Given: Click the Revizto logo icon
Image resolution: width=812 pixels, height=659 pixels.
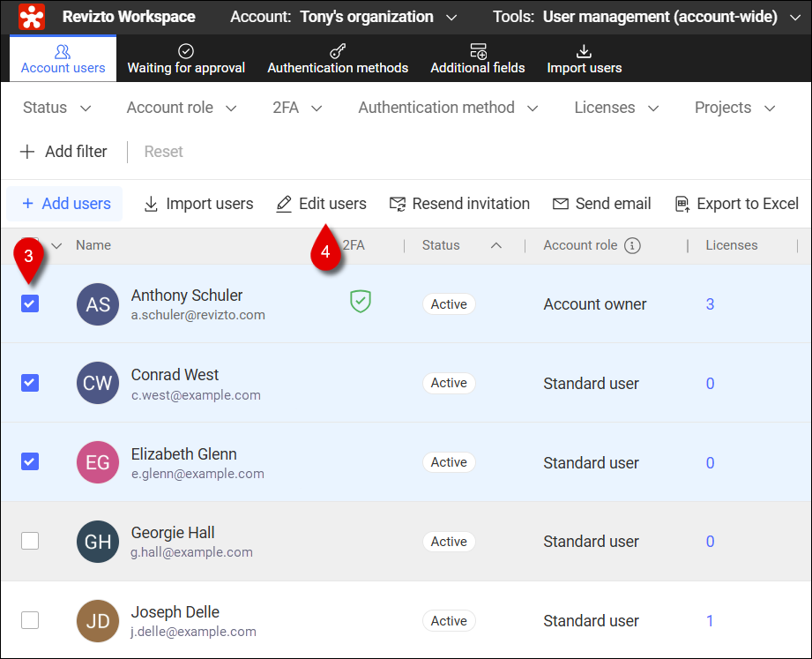Looking at the screenshot, I should pos(32,17).
